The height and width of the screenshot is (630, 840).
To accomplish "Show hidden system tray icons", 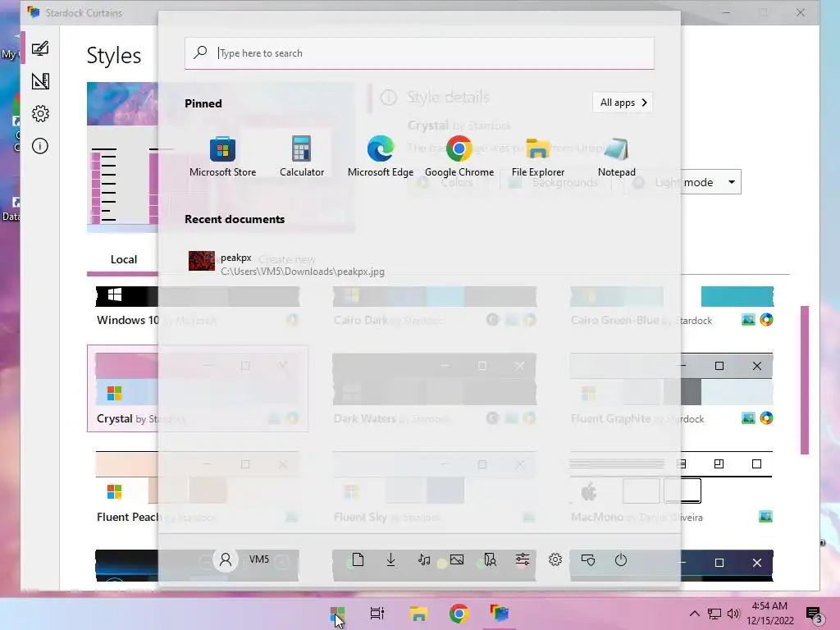I will coord(694,614).
